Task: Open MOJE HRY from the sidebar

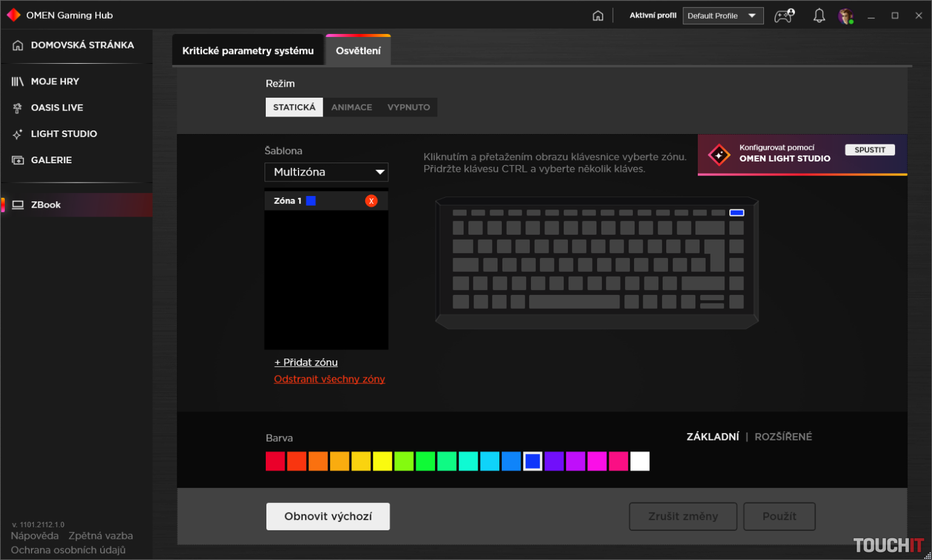Action: click(x=55, y=81)
